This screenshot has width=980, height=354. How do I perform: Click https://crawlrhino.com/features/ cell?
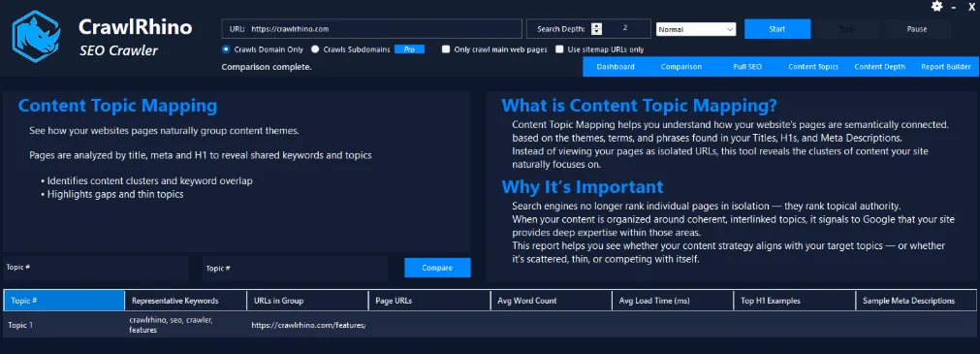tap(308, 325)
